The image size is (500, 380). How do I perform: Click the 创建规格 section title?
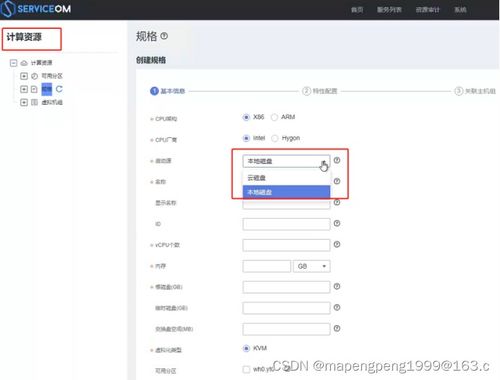(x=151, y=60)
